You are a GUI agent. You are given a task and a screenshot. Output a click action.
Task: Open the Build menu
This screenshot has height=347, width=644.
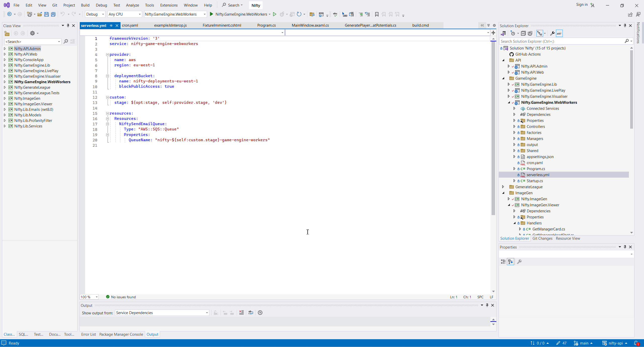coord(85,5)
